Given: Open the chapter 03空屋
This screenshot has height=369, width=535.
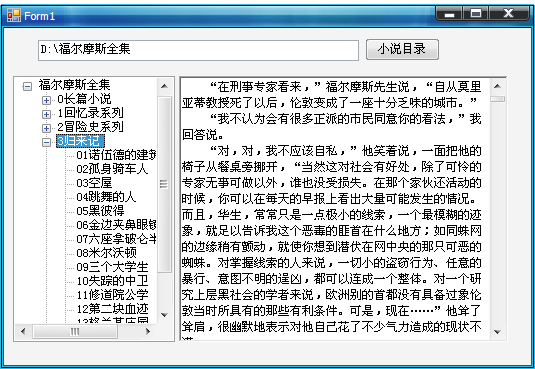Looking at the screenshot, I should pyautogui.click(x=94, y=183).
